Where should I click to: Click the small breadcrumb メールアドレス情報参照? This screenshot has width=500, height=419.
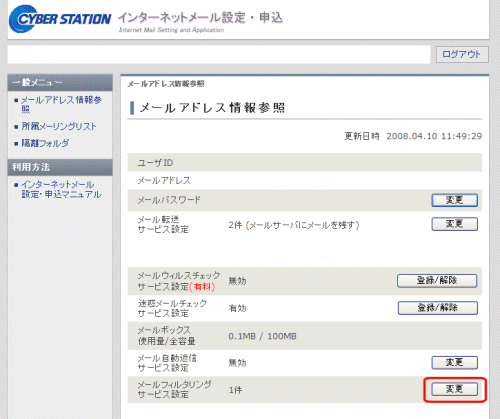(x=166, y=84)
